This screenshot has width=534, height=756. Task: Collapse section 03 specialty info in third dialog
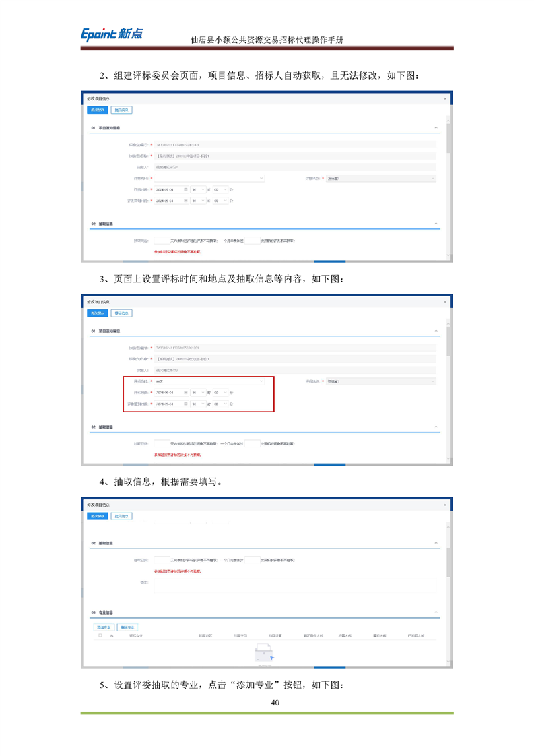pyautogui.click(x=436, y=612)
